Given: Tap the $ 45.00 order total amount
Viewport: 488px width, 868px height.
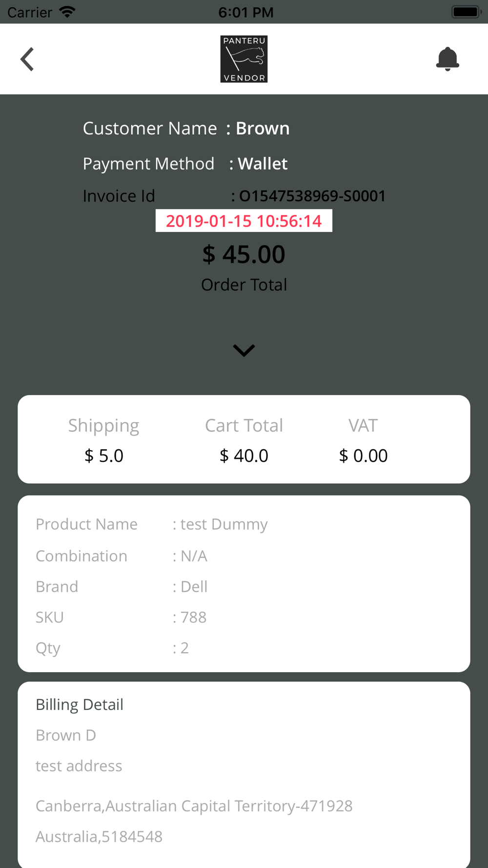Looking at the screenshot, I should [x=244, y=254].
